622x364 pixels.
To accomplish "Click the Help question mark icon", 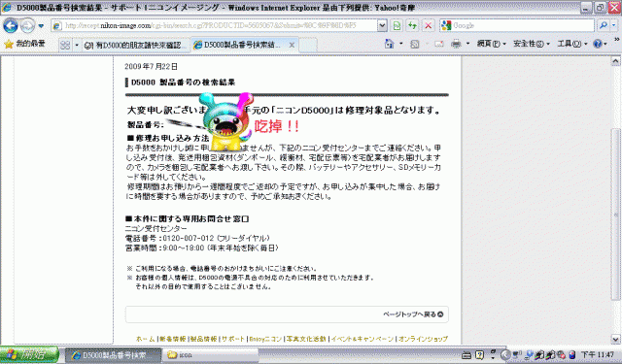I will click(598, 44).
